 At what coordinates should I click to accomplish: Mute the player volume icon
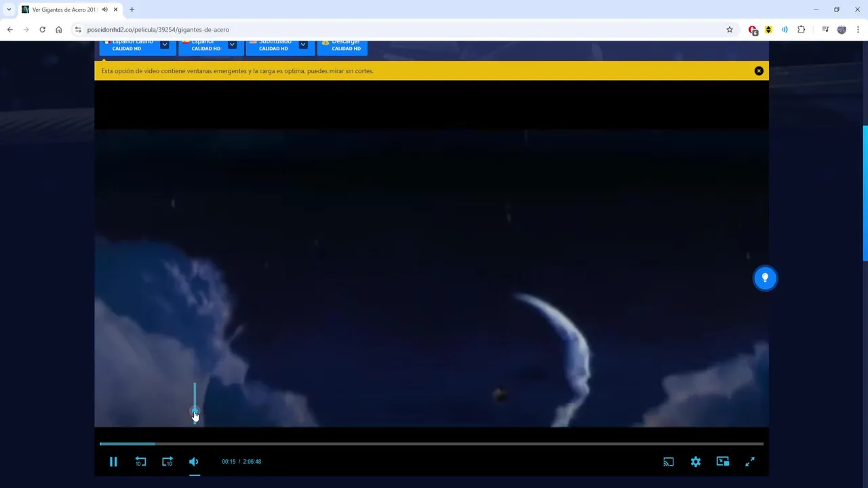pyautogui.click(x=194, y=462)
